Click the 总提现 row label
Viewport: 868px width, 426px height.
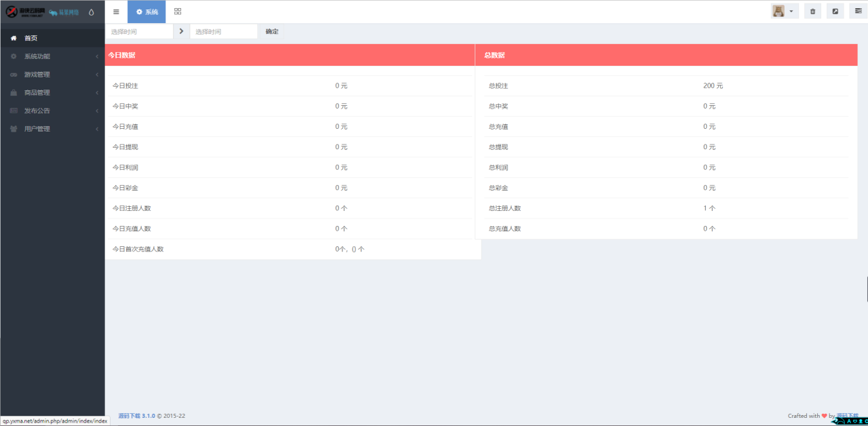(498, 147)
